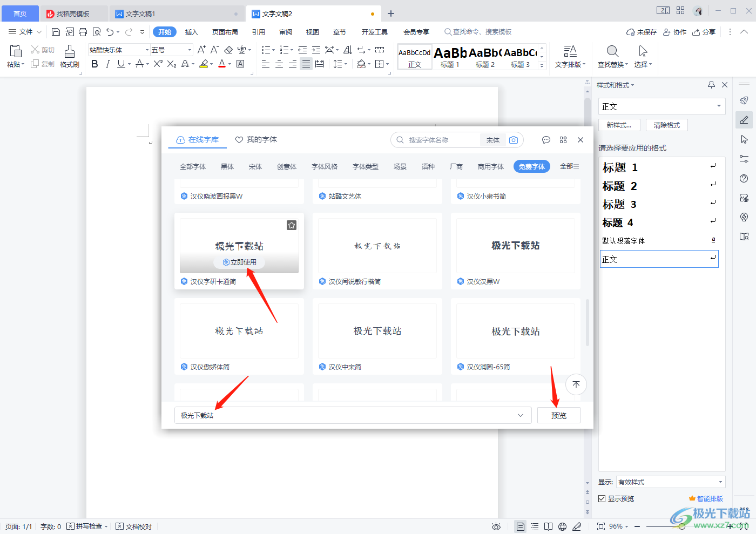Center align the text
This screenshot has width=756, height=534.
[x=279, y=64]
